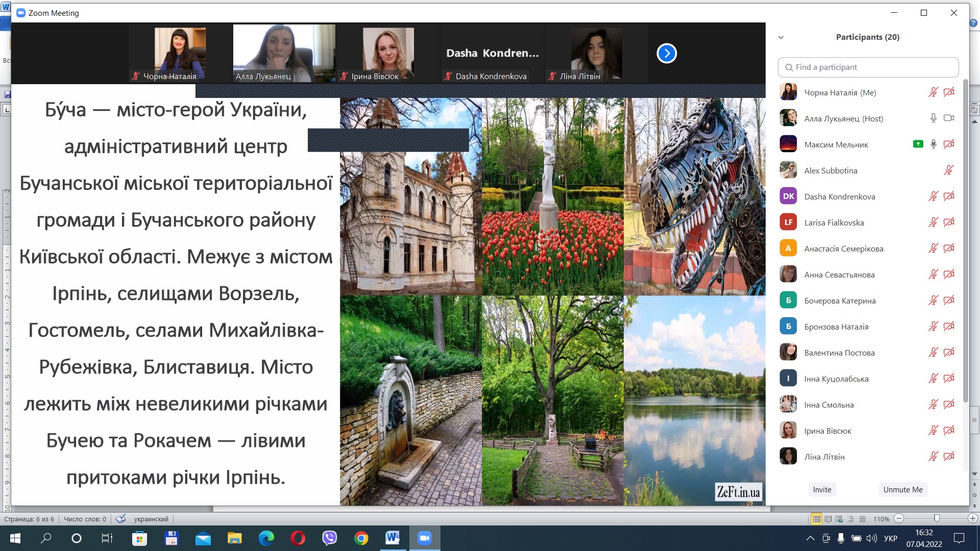Open УКР input language selector
Viewport: 980px width, 551px height.
coord(890,538)
